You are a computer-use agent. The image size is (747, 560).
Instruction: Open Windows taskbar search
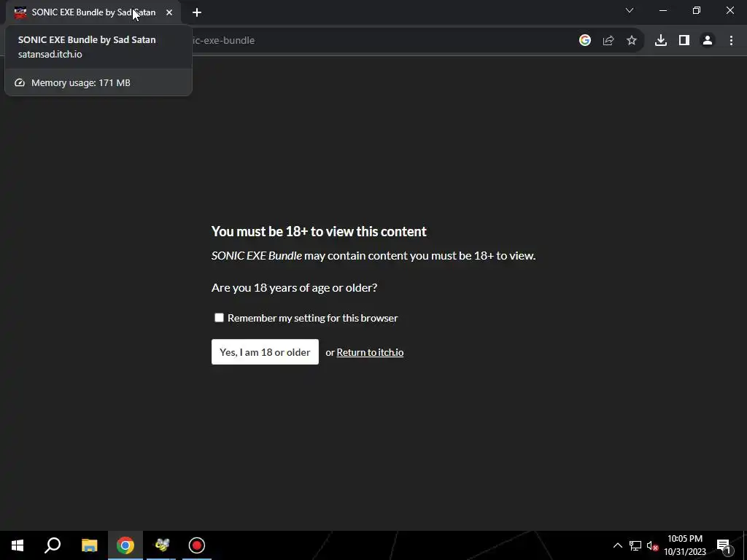(53, 545)
